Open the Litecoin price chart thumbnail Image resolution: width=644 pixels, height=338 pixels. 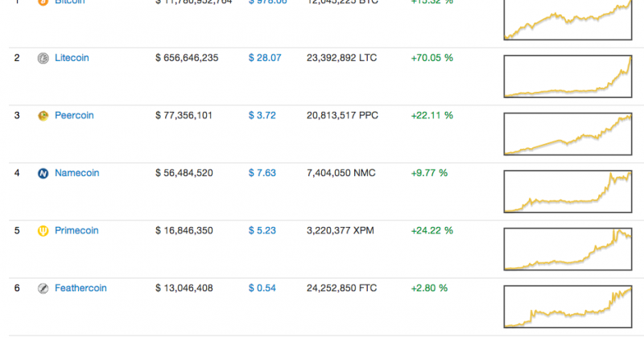pos(568,76)
